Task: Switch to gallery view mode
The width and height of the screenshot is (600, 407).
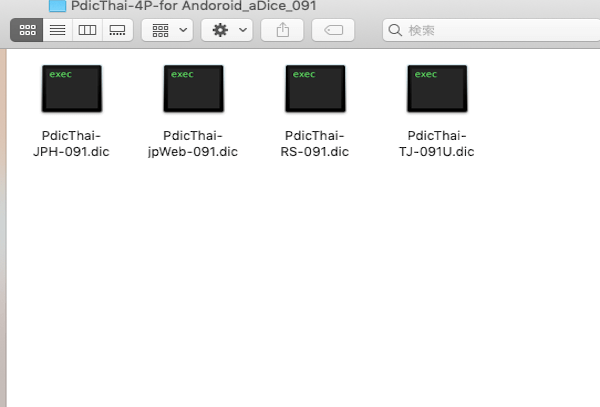Action: 117,30
